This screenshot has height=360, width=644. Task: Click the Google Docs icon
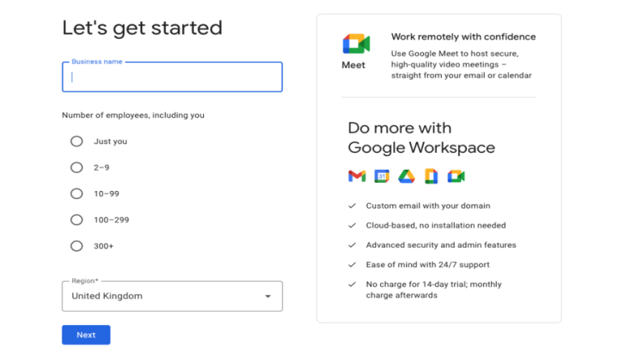(x=431, y=176)
